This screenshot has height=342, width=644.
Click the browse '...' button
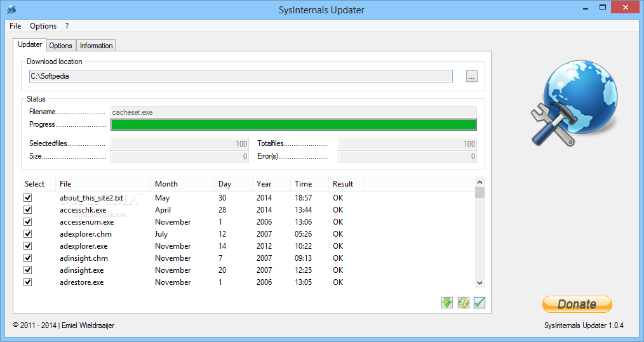[x=471, y=76]
